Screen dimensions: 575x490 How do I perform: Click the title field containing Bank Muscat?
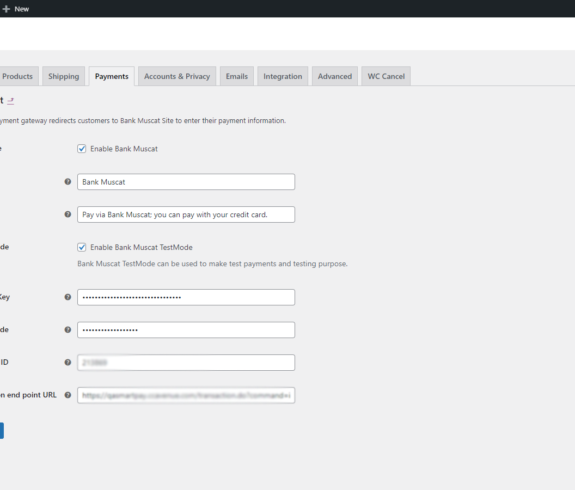coord(186,182)
